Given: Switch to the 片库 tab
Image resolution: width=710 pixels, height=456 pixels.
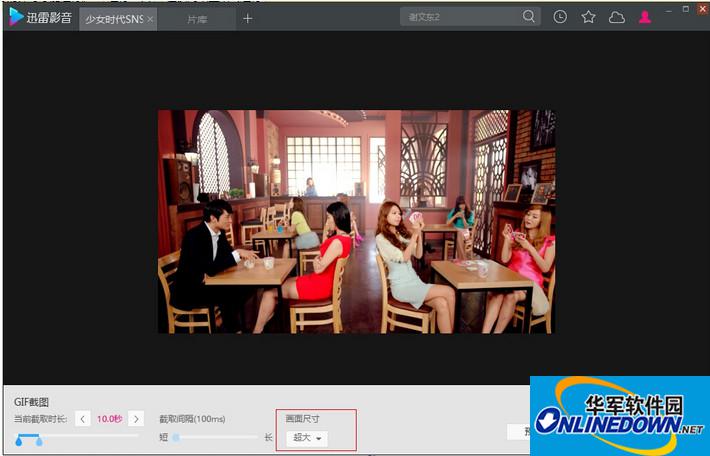Looking at the screenshot, I should click(198, 19).
